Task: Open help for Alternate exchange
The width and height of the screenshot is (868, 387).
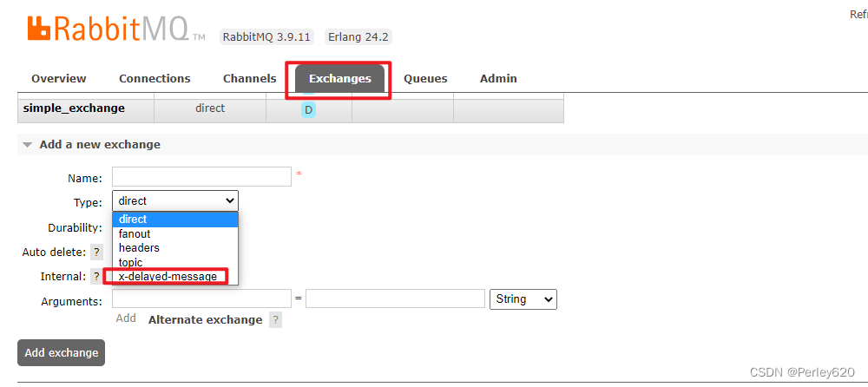Action: coord(275,320)
